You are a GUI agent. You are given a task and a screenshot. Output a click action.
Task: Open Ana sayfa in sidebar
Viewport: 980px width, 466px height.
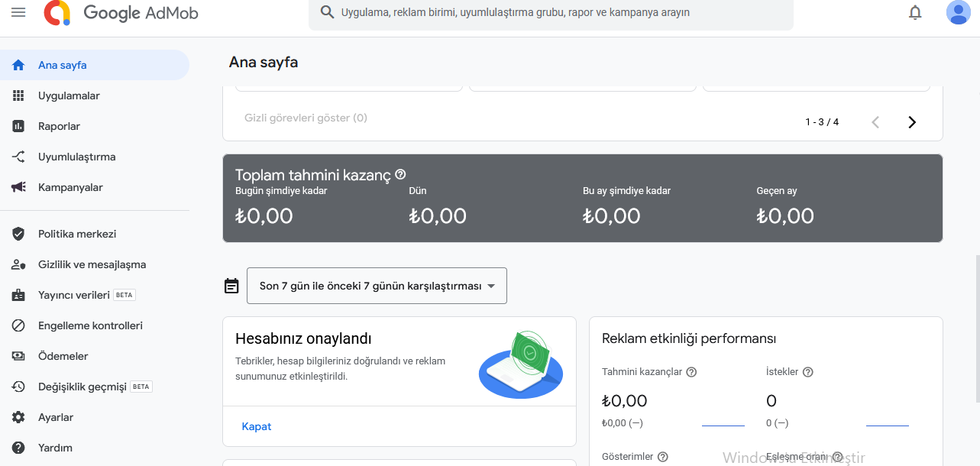coord(95,65)
